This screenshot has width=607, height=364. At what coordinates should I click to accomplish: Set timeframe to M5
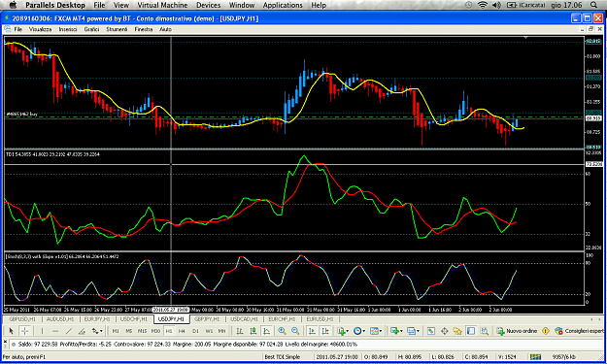(129, 331)
